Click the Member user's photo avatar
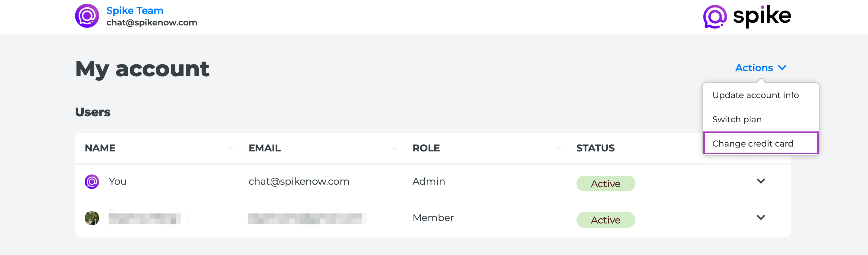The height and width of the screenshot is (255, 868). point(92,218)
